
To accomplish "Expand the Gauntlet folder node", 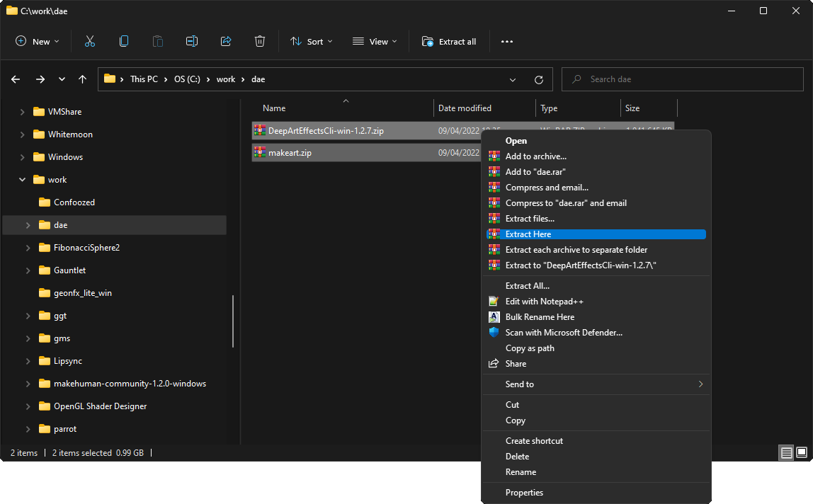I will 28,270.
